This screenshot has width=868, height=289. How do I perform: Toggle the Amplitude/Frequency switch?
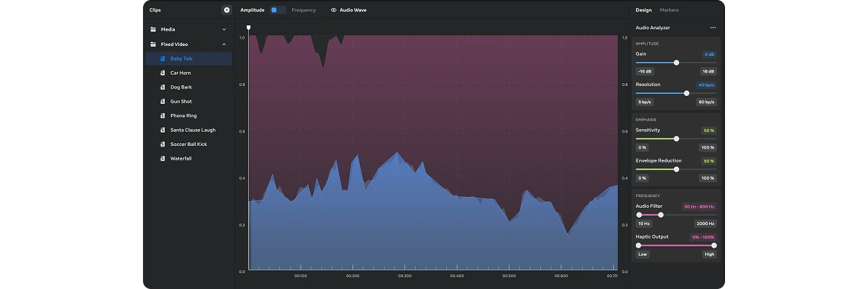278,10
